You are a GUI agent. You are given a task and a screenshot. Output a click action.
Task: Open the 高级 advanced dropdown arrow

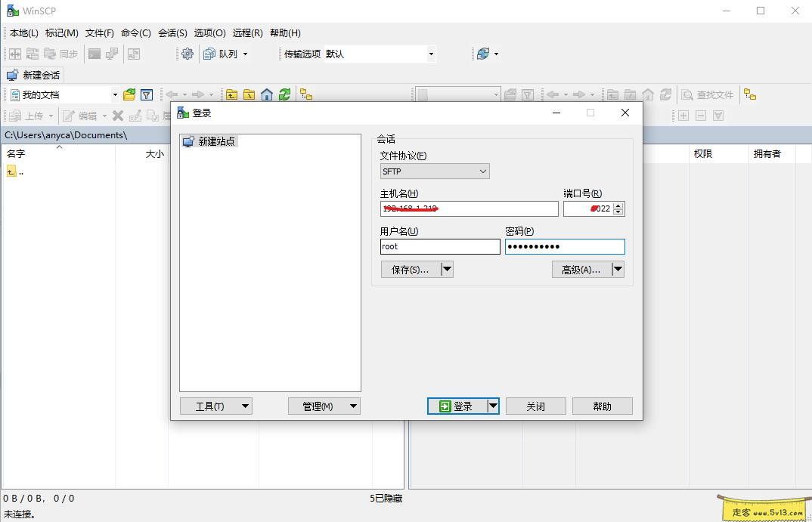(x=618, y=269)
